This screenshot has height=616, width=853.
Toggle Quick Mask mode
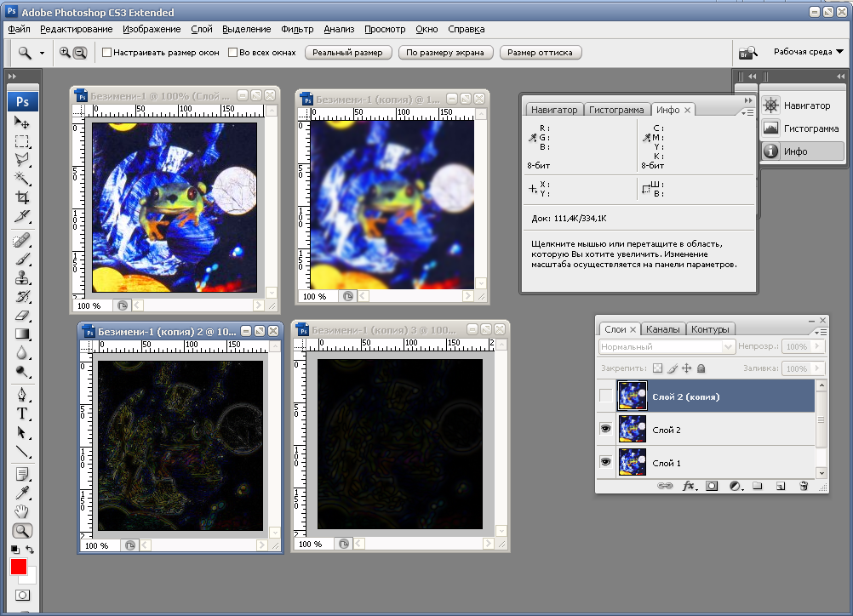pos(22,596)
